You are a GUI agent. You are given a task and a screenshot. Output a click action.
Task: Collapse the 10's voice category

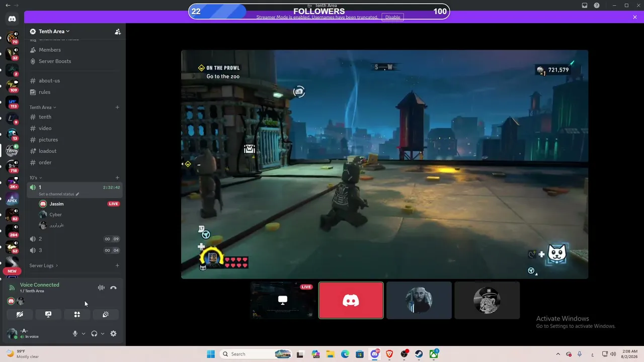tap(35, 177)
